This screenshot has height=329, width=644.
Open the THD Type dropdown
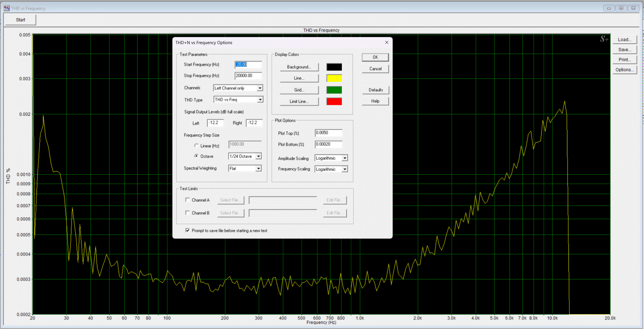[x=260, y=100]
